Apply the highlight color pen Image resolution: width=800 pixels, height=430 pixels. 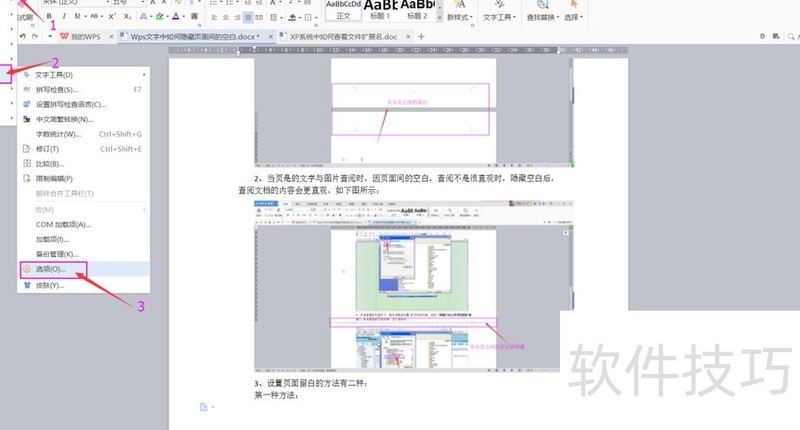pos(160,16)
